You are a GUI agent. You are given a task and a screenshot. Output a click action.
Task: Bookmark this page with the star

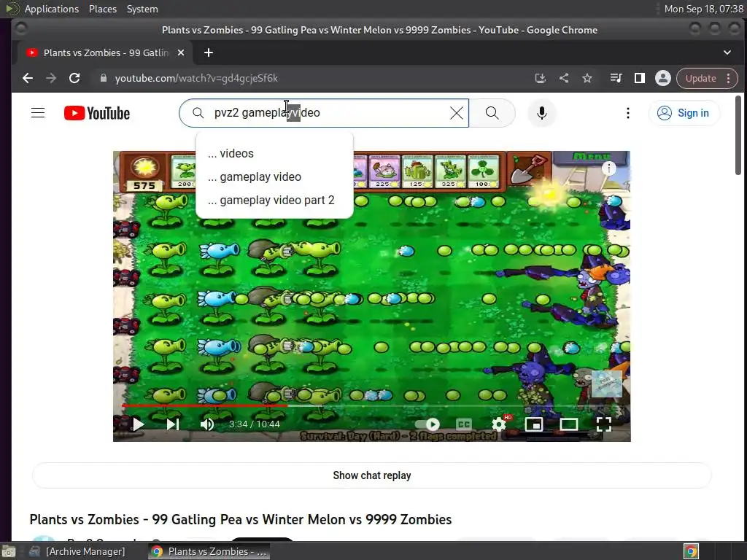click(587, 78)
